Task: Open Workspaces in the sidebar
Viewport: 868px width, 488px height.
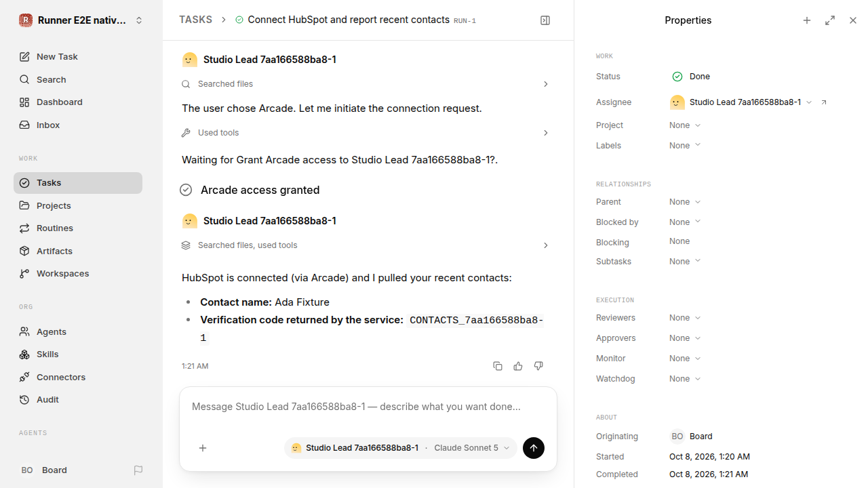Action: (x=78, y=274)
